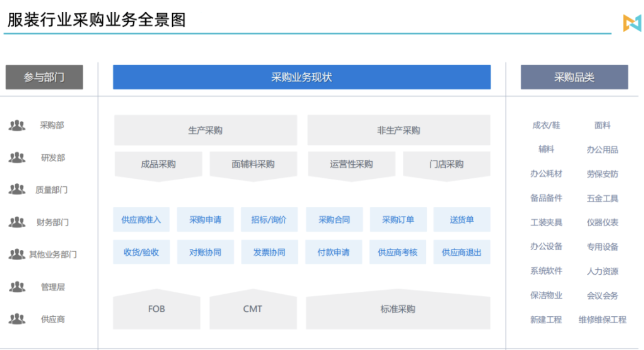Click the 服装行业采购业务全景图 title
This screenshot has width=644, height=350.
96,20
